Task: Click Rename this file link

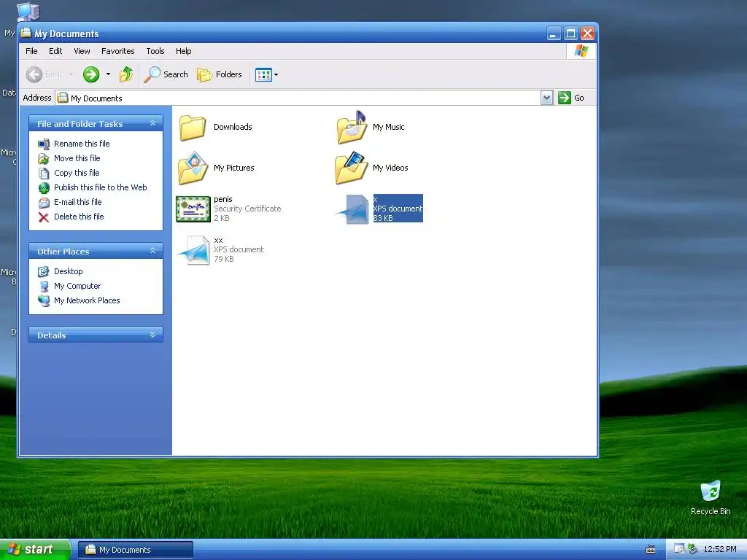Action: tap(82, 144)
